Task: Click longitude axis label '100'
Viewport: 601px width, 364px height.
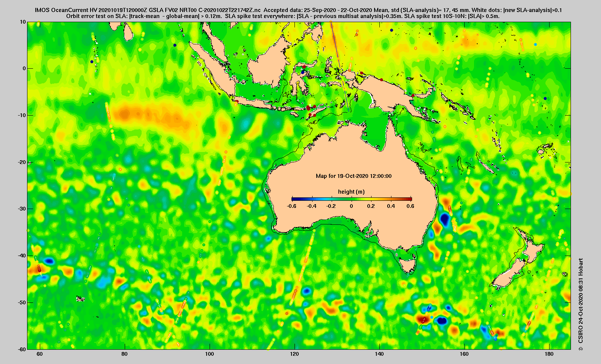Action: [x=210, y=354]
